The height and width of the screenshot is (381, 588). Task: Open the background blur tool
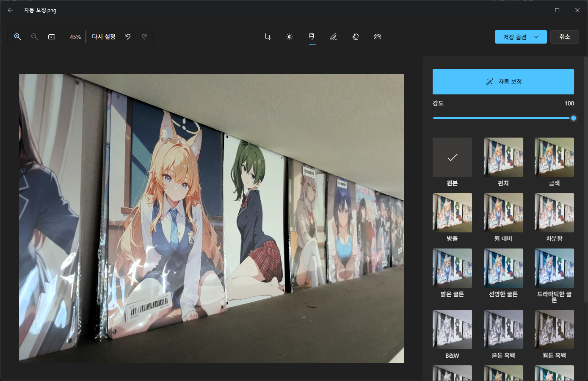tap(378, 37)
